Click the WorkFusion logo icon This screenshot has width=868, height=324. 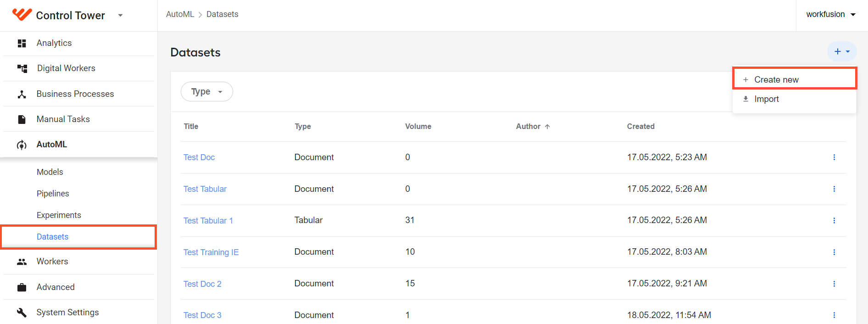pos(22,15)
